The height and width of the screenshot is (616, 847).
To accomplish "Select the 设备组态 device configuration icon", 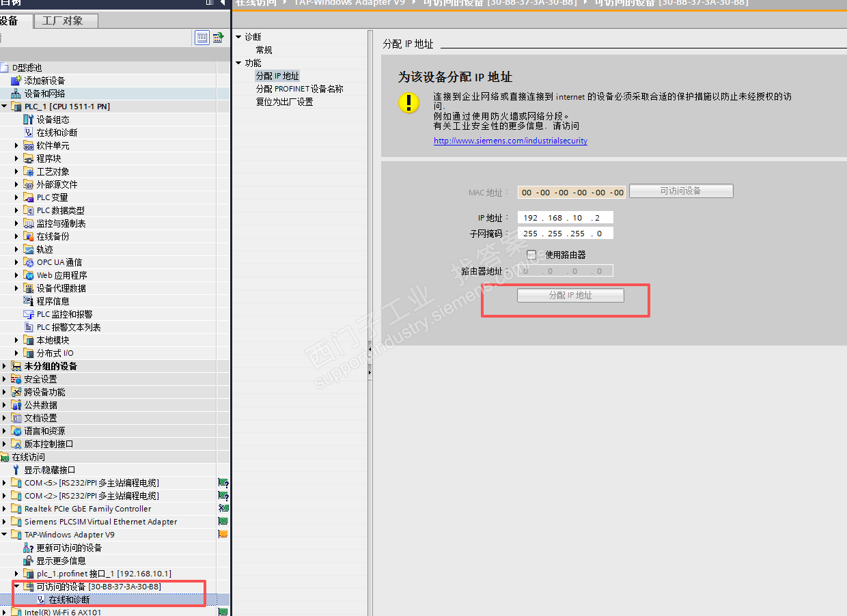I will 29,120.
